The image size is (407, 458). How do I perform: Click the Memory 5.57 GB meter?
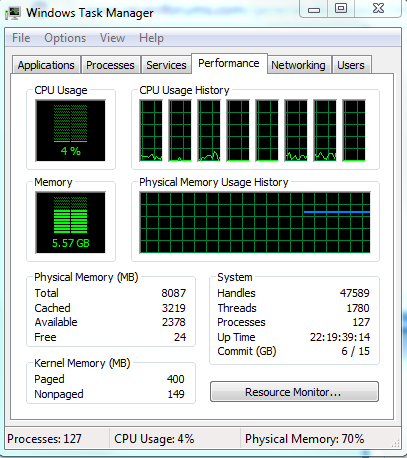pyautogui.click(x=71, y=222)
